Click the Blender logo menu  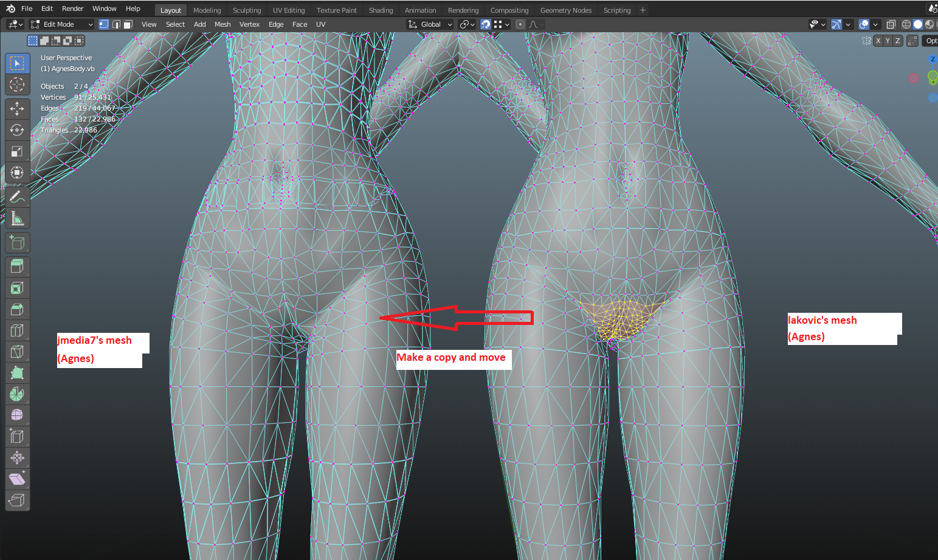pos(10,9)
